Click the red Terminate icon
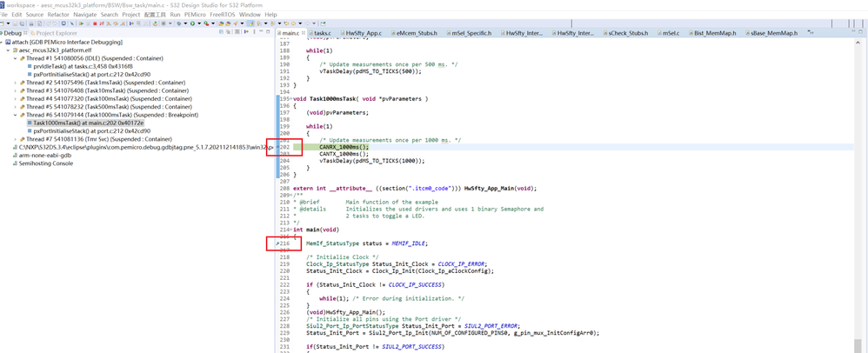The height and width of the screenshot is (353, 868). [95, 23]
